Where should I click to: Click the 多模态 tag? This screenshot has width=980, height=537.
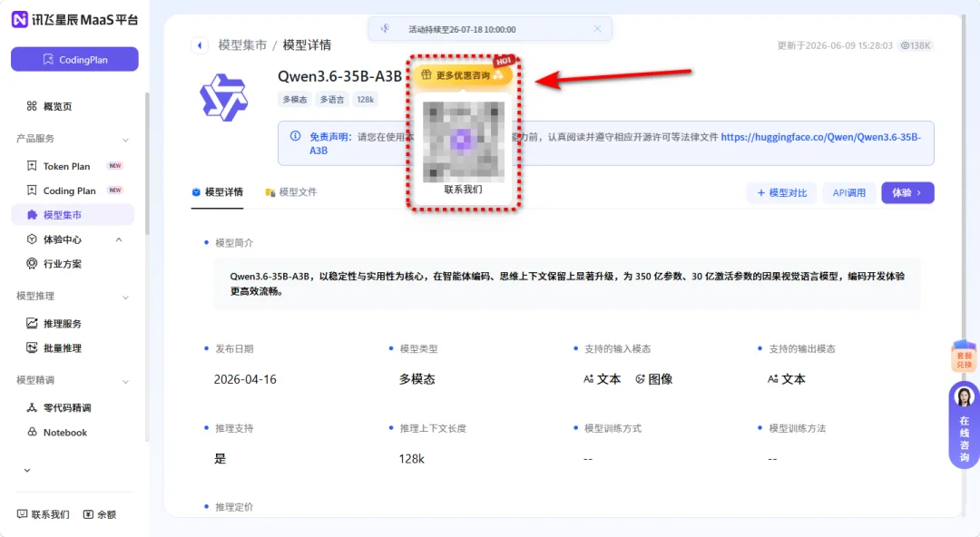point(294,100)
